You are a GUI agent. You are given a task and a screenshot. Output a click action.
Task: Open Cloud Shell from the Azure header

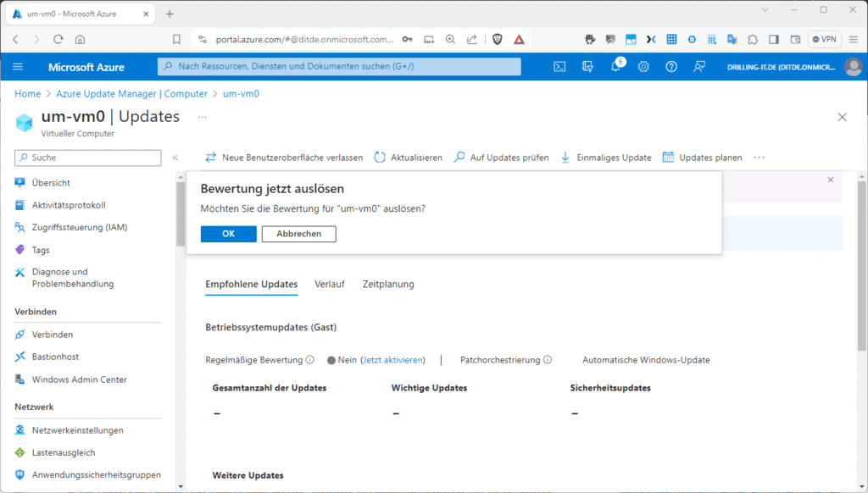tap(559, 66)
